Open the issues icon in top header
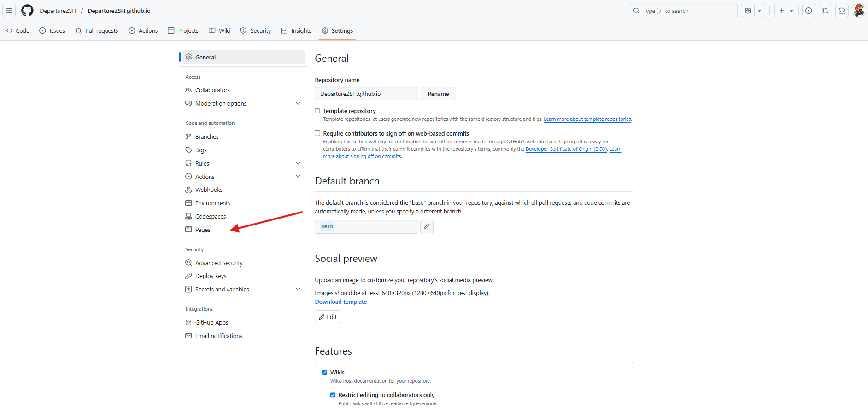 click(x=809, y=11)
